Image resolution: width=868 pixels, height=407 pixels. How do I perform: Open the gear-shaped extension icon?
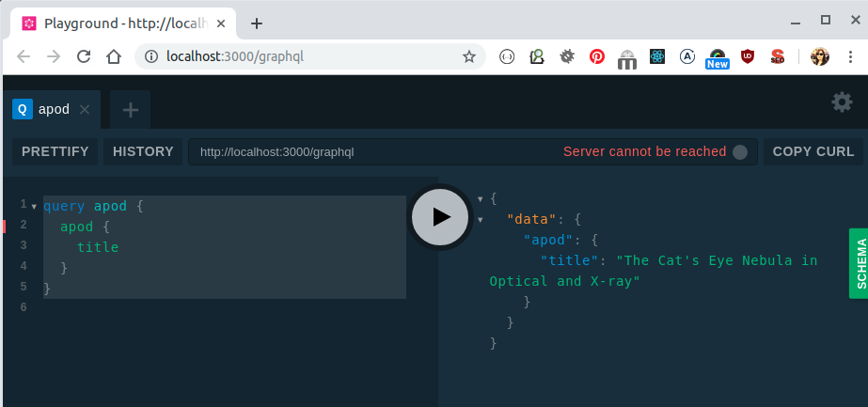(x=567, y=56)
